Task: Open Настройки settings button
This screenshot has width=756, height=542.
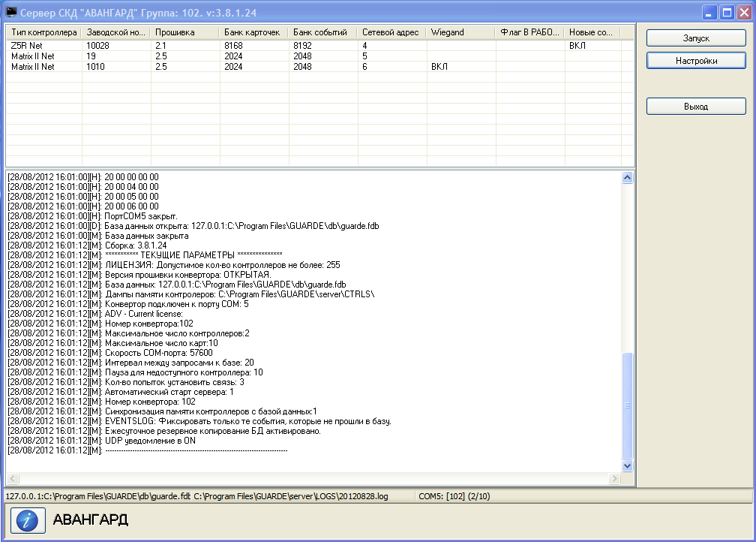Action: [696, 61]
